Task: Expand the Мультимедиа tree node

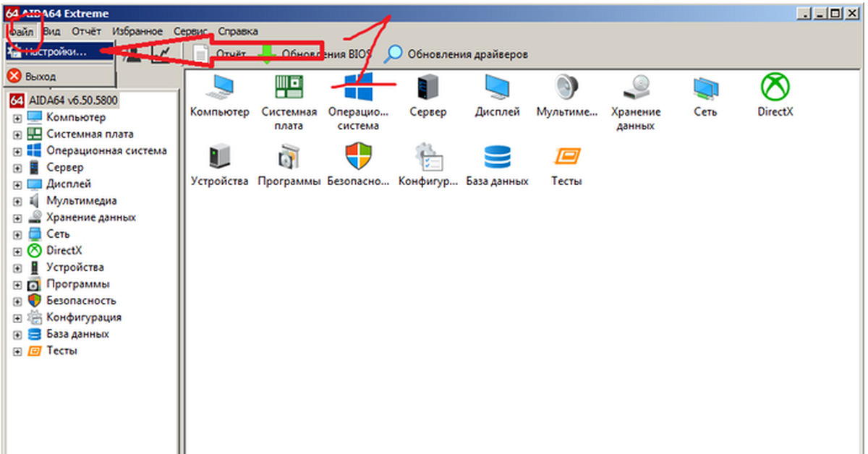Action: pos(17,201)
